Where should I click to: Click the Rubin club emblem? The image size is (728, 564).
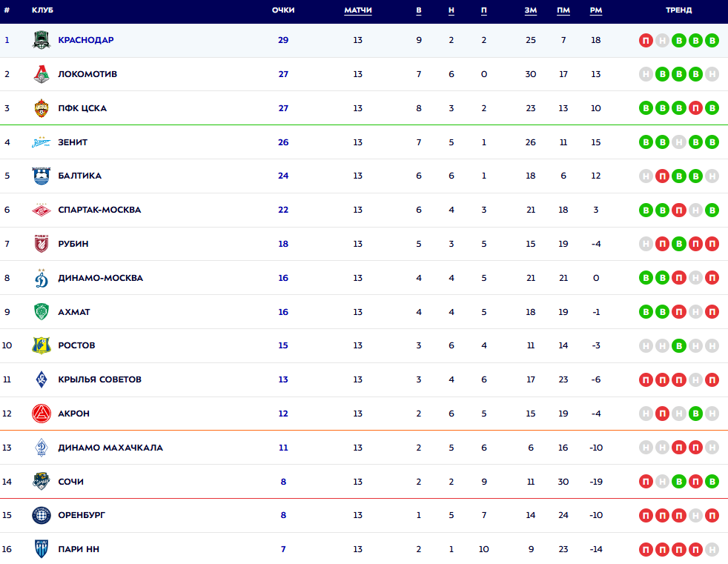(42, 244)
